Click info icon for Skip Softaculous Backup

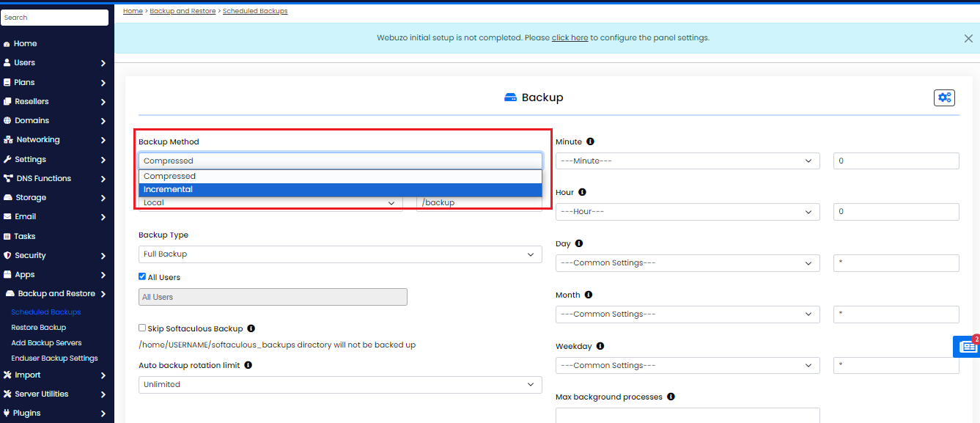(x=251, y=328)
